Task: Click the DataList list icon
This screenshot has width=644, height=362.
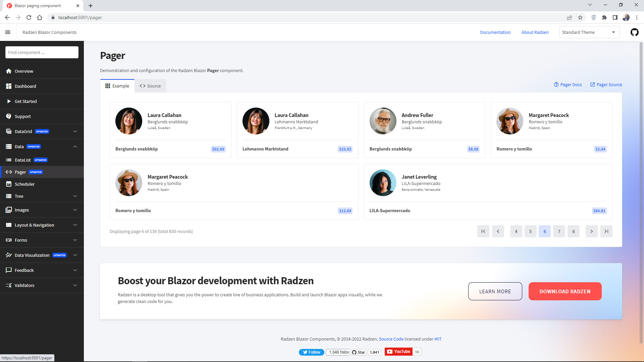Action: tap(9, 160)
